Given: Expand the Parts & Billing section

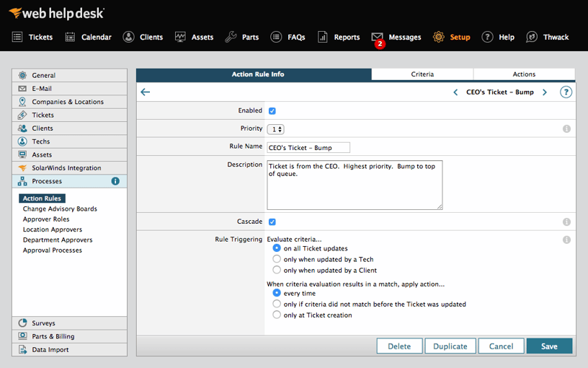Looking at the screenshot, I should click(x=69, y=336).
